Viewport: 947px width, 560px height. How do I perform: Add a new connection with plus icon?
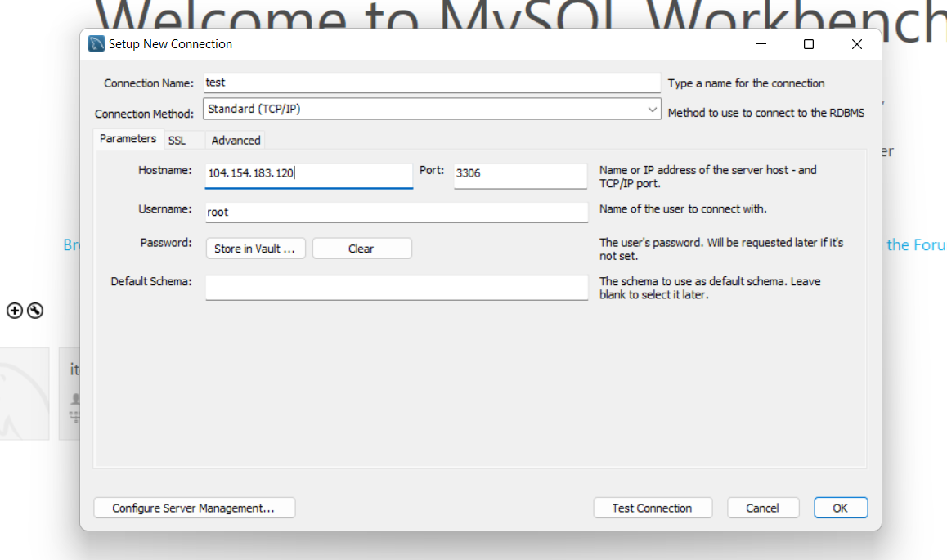click(x=15, y=311)
